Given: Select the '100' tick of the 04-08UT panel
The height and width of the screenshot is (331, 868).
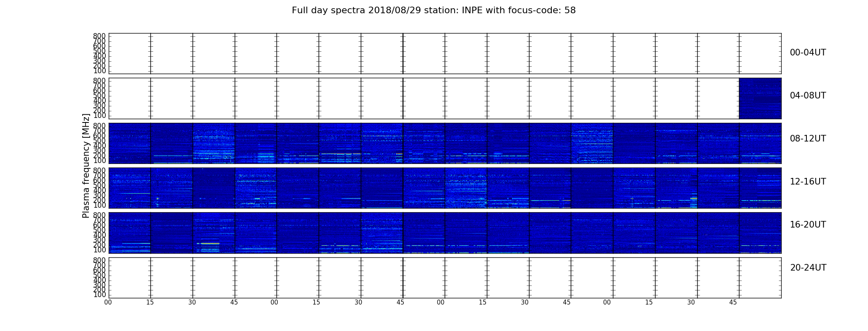Looking at the screenshot, I should pyautogui.click(x=100, y=115).
